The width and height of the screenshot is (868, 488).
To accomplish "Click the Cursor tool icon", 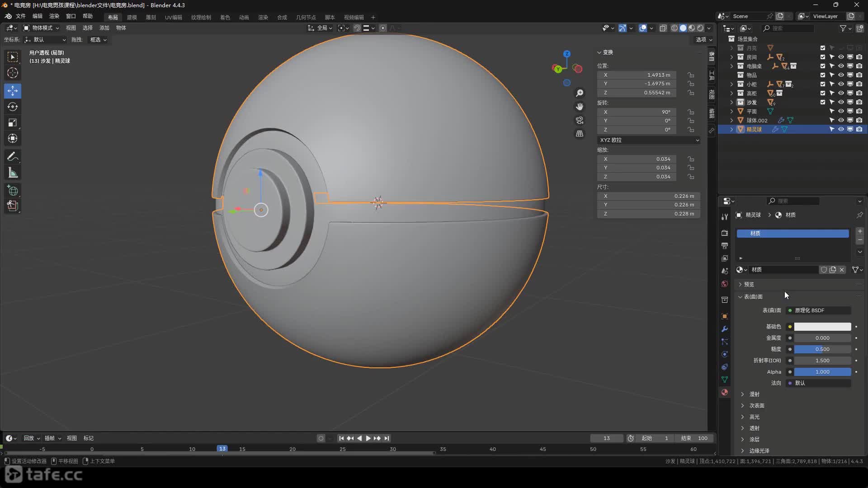I will [13, 73].
